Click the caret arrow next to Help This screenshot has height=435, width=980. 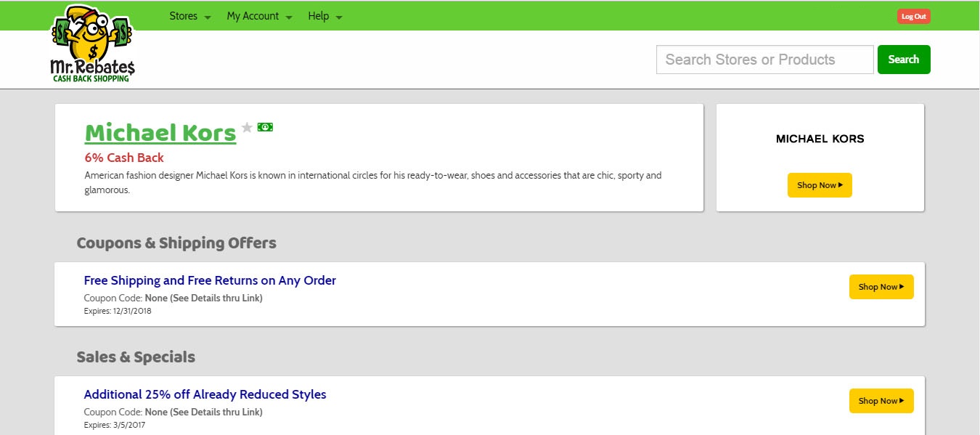(339, 17)
